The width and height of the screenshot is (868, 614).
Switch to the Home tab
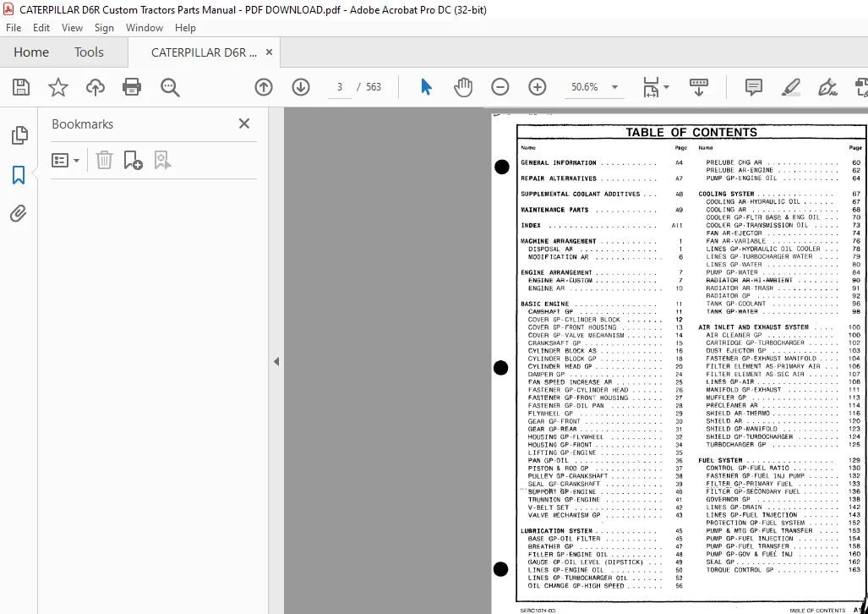31,52
